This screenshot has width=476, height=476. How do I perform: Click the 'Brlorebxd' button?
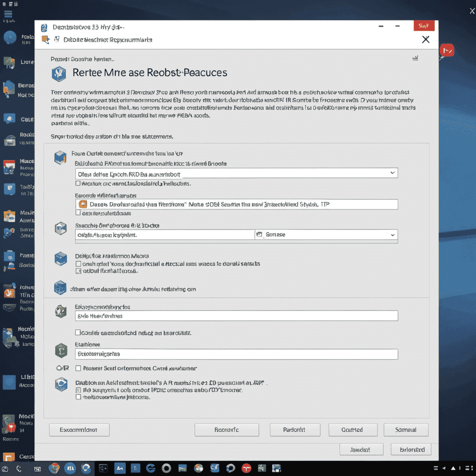(x=411, y=449)
